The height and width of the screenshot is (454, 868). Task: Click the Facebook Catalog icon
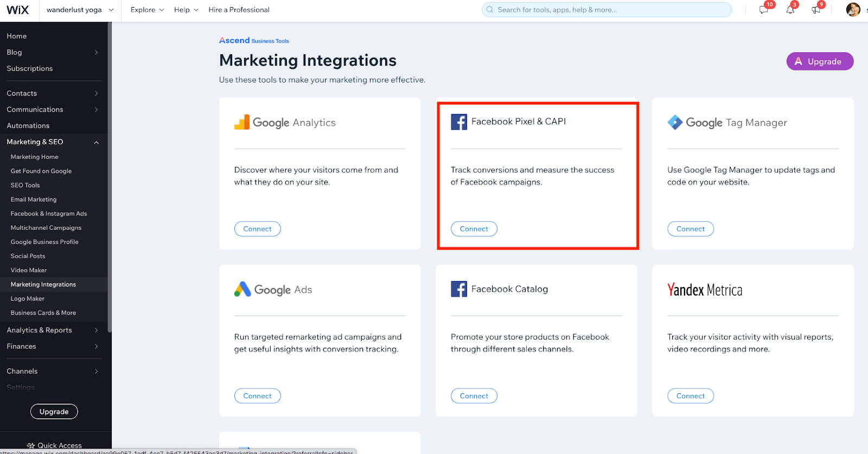coord(459,289)
